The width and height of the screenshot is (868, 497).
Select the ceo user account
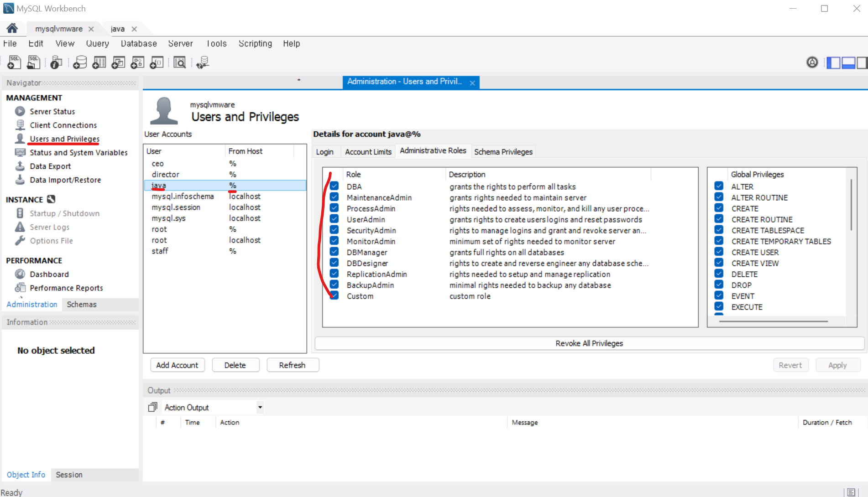click(225, 164)
